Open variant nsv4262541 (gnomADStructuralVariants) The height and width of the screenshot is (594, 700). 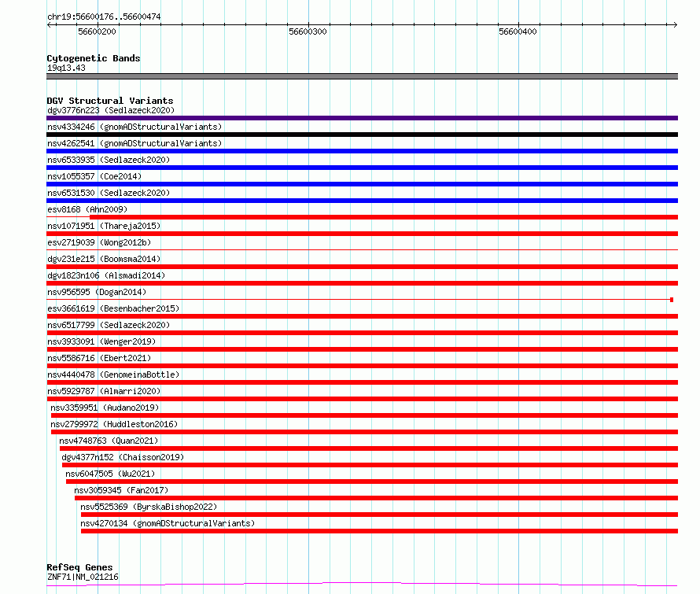134,143
